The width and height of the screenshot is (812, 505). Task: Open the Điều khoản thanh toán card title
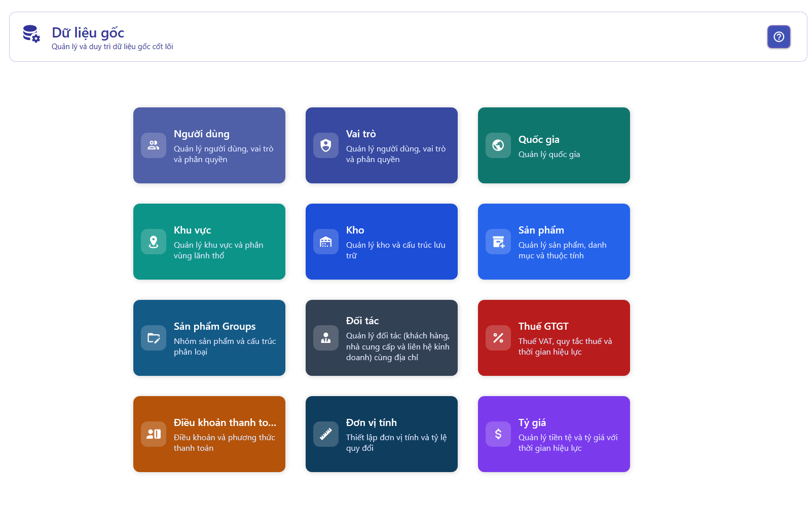[225, 422]
